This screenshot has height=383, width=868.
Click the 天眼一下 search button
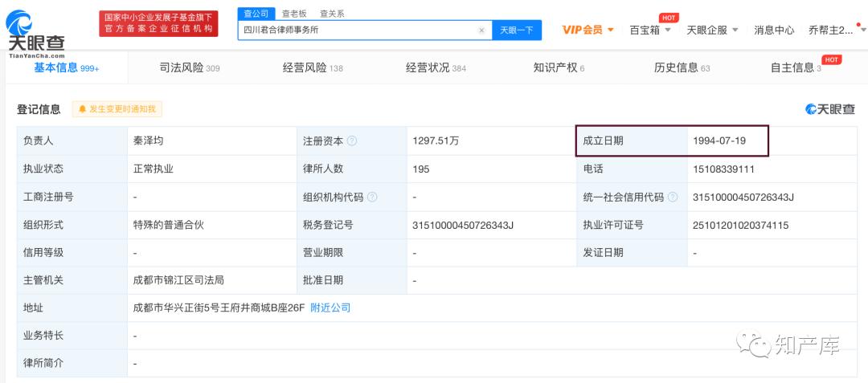pos(517,31)
